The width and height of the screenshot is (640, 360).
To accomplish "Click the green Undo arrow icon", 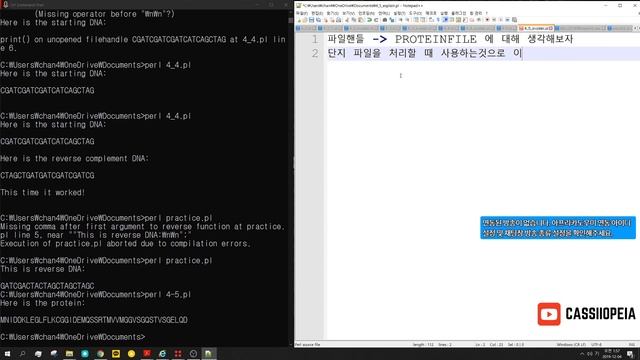I will click(369, 20).
